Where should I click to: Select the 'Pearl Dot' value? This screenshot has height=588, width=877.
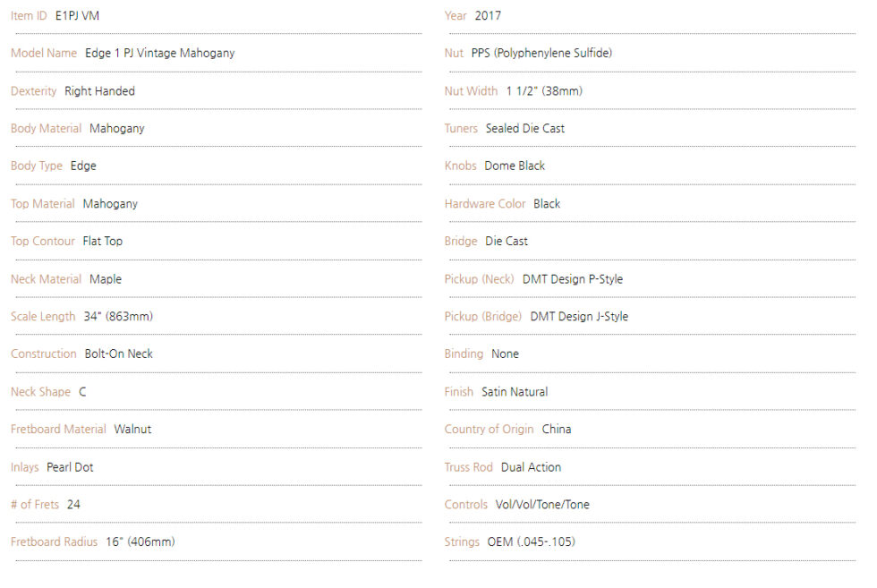70,468
